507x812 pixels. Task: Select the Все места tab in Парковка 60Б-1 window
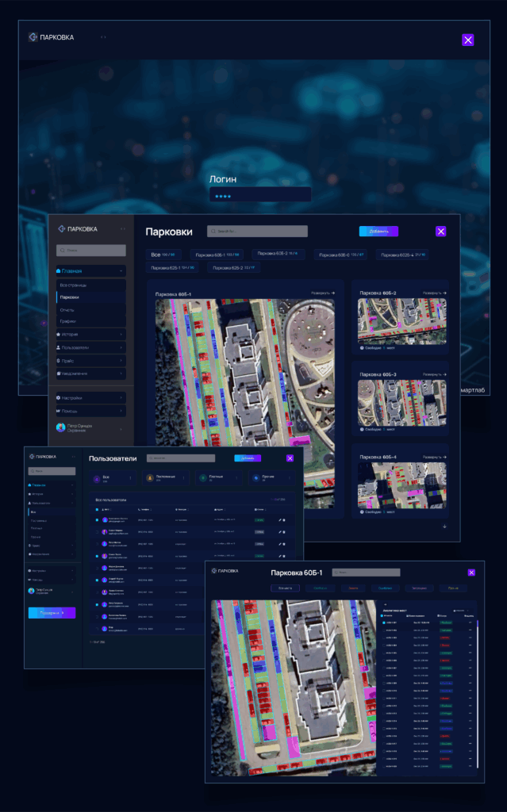pos(285,588)
